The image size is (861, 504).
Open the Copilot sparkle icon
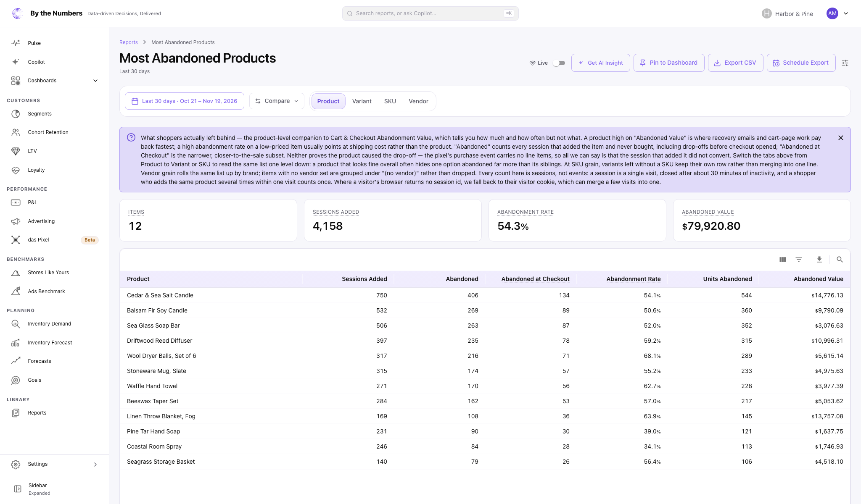(x=16, y=62)
